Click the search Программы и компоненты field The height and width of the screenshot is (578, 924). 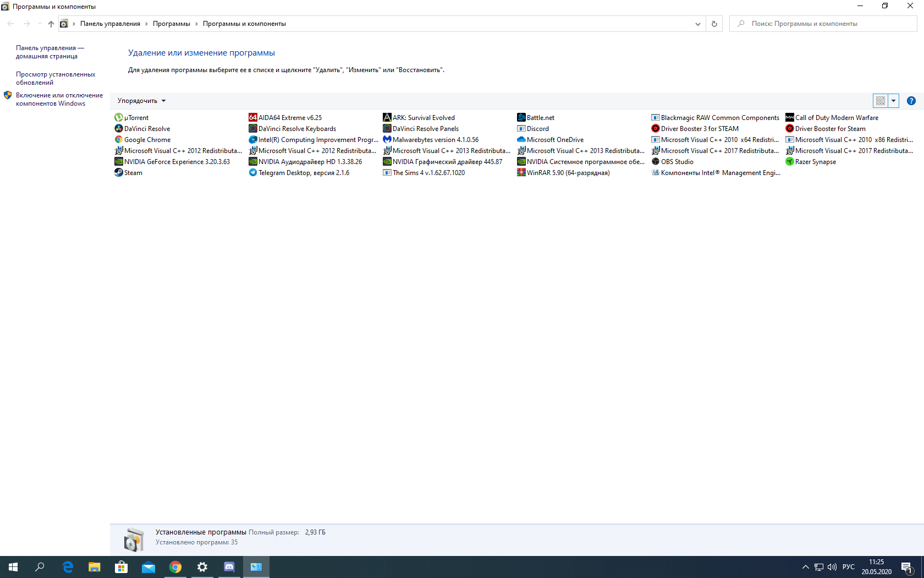[823, 24]
